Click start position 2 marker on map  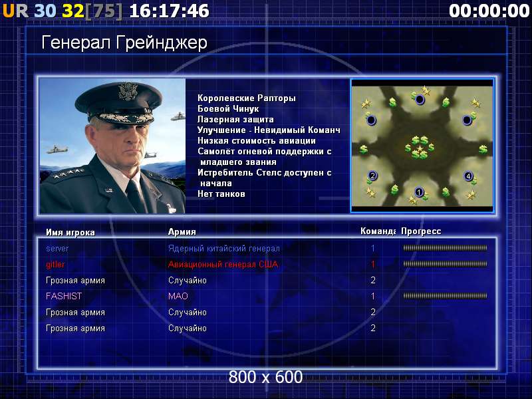[x=372, y=176]
